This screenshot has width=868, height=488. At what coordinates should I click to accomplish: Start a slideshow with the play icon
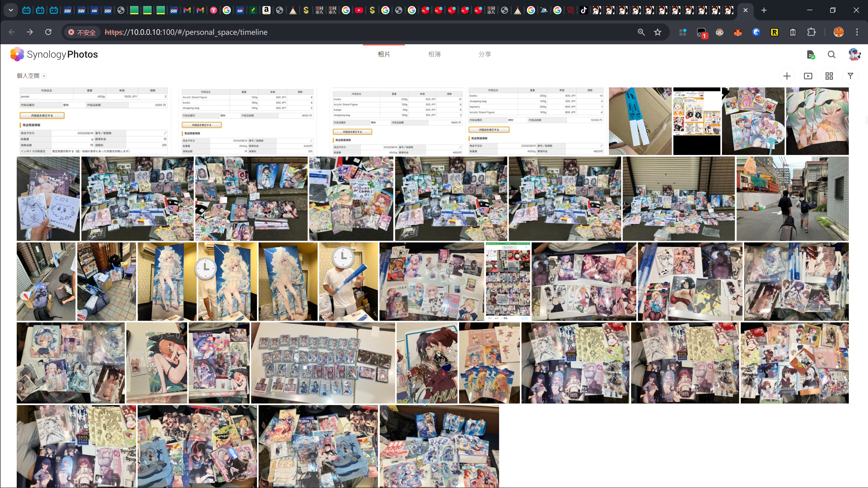[x=808, y=76]
